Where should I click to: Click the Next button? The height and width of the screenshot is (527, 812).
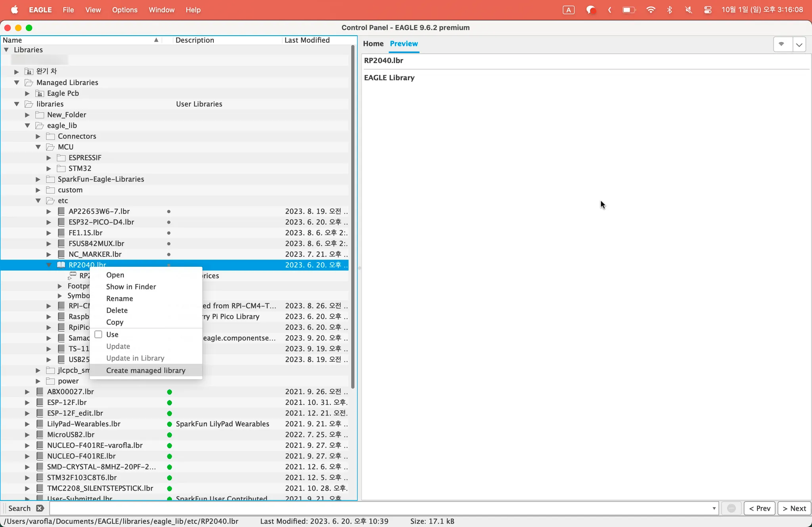[x=794, y=508]
